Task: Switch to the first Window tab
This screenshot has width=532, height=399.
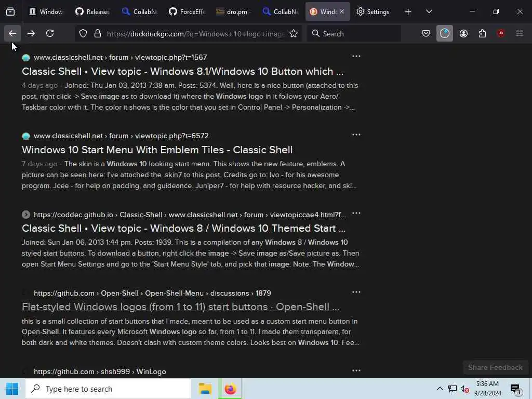Action: (x=46, y=12)
